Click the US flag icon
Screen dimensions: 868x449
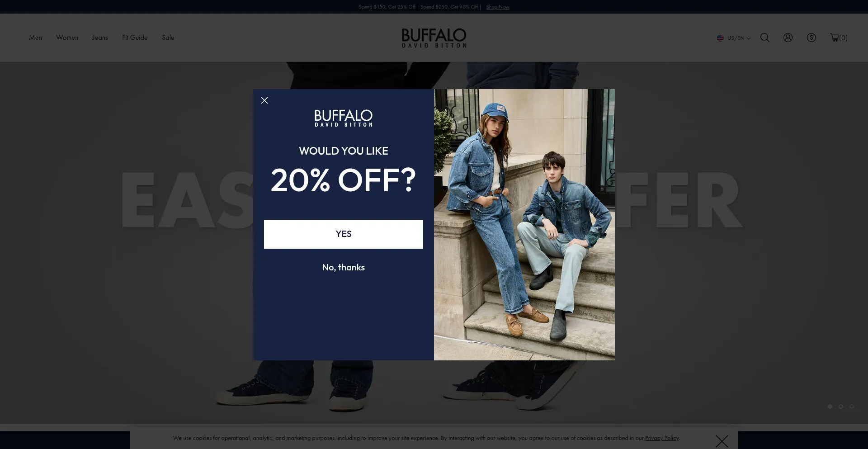tap(720, 38)
